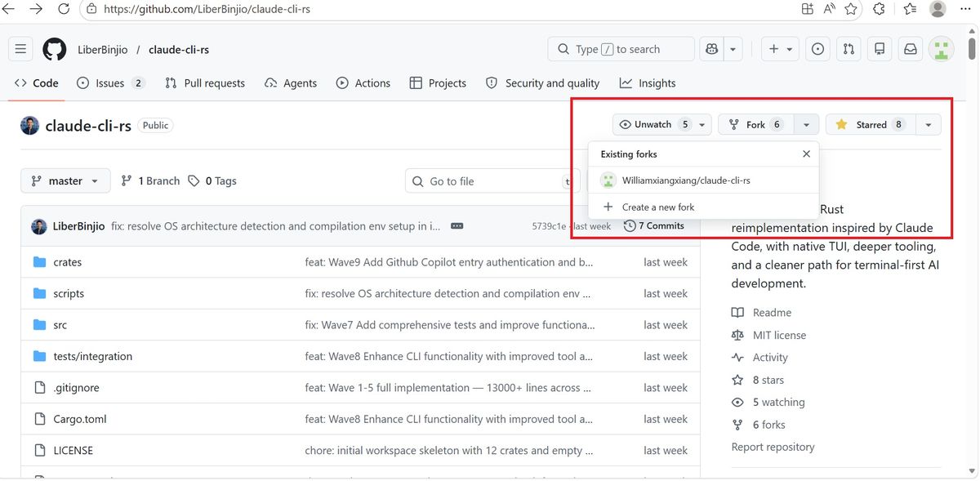Click the Starred button to unstar repository
Viewport: 980px width, 481px height.
[x=870, y=125]
